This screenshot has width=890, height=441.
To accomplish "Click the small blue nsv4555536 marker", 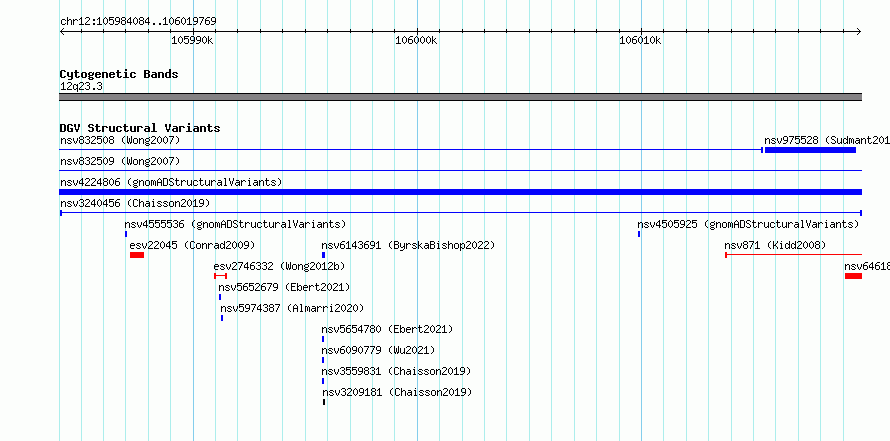I will click(x=126, y=234).
